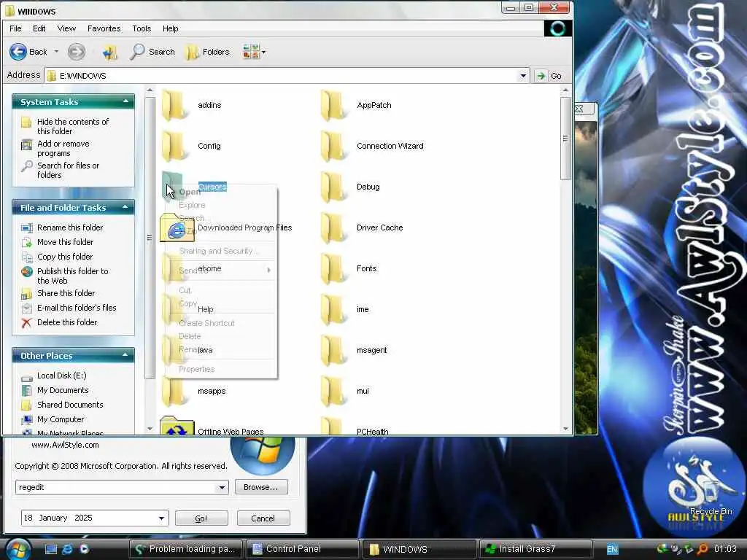747x560 pixels.
Task: Select the Fonts folder icon
Action: pyautogui.click(x=333, y=268)
